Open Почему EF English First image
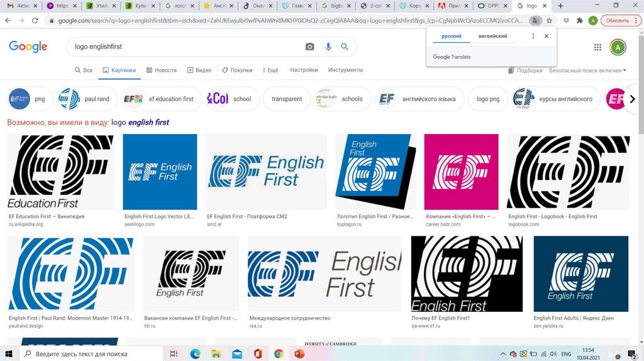Viewport: 644px width, 361px height. coord(467,274)
